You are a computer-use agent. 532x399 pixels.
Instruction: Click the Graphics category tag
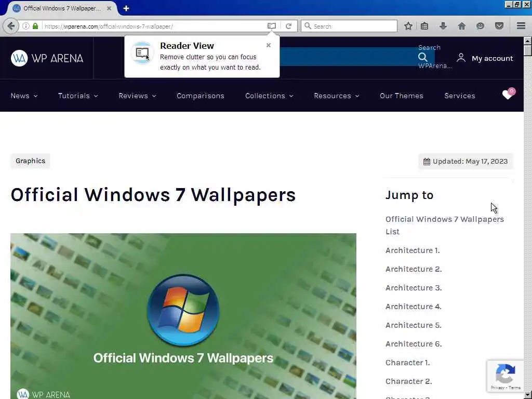(30, 161)
